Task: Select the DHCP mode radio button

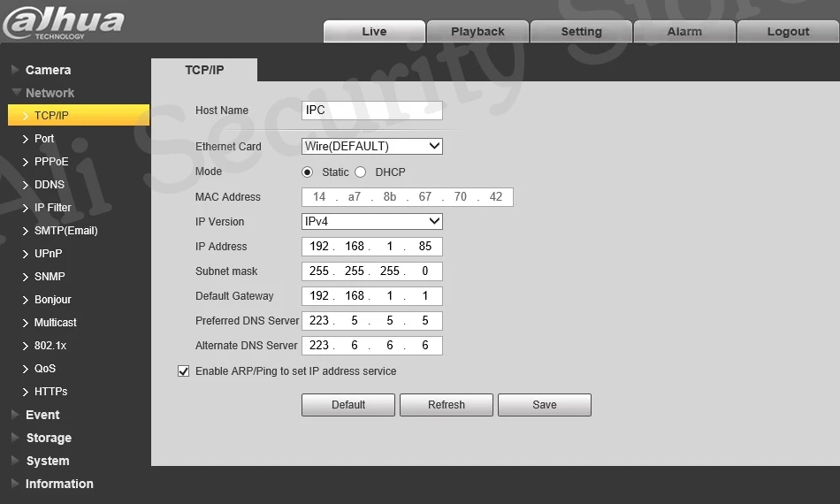Action: tap(361, 172)
